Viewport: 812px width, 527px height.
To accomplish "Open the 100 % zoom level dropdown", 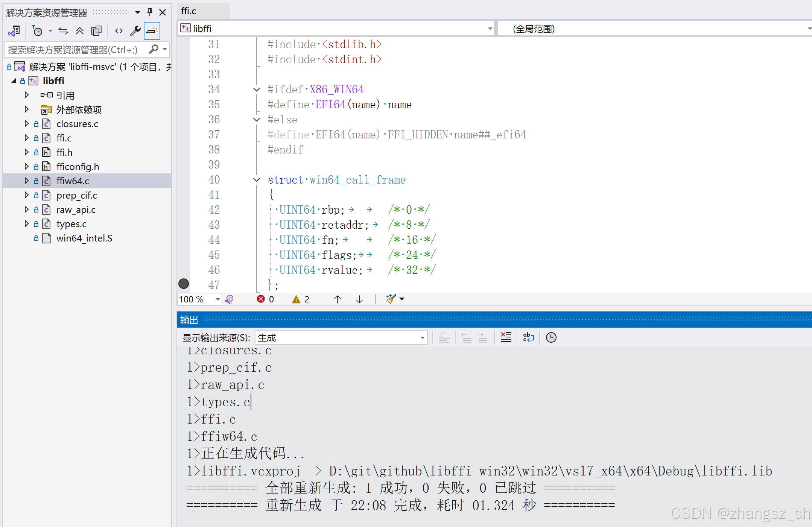I will [217, 299].
